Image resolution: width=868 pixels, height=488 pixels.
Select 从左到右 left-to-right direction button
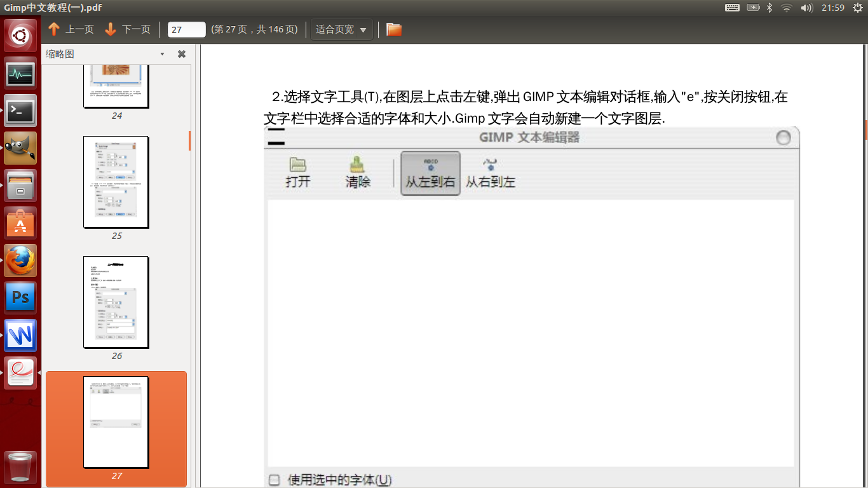[430, 173]
